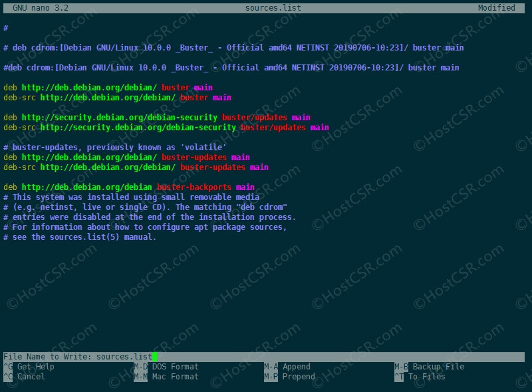The height and width of the screenshot is (392, 532).
Task: Click the deb security.debian.org buster/updates line
Action: tap(157, 118)
